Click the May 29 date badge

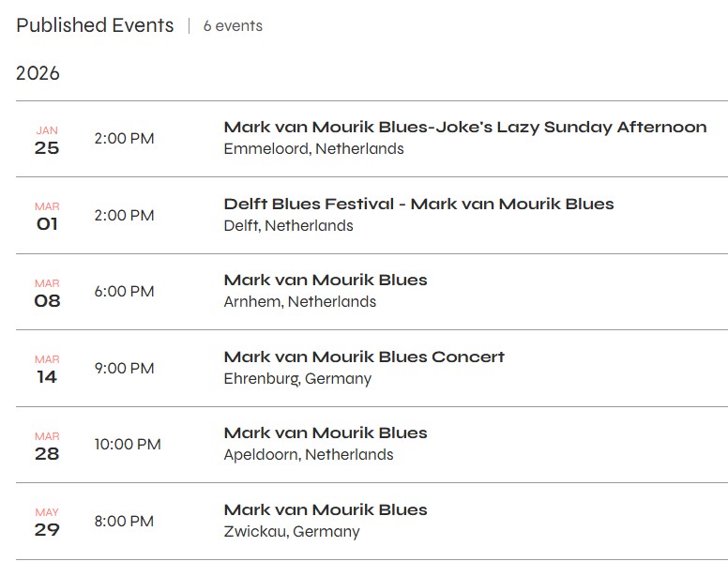pyautogui.click(x=47, y=522)
